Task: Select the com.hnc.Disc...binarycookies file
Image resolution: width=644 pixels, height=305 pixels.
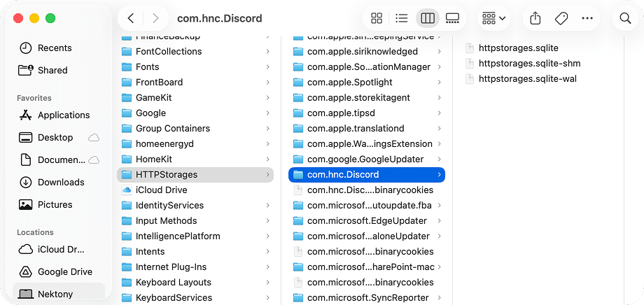Action: tap(367, 190)
